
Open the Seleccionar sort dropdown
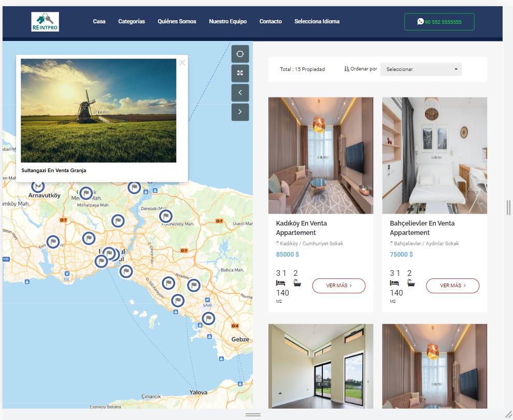pos(421,69)
